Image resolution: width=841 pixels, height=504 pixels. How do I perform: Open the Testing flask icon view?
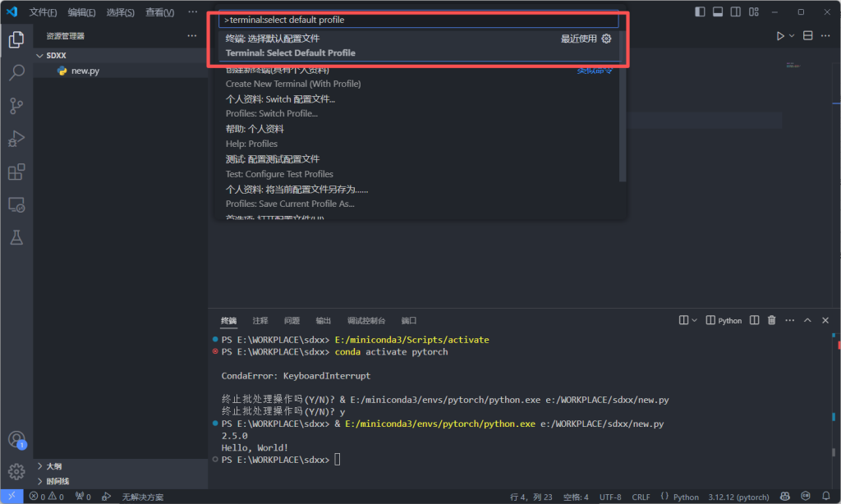pos(16,237)
